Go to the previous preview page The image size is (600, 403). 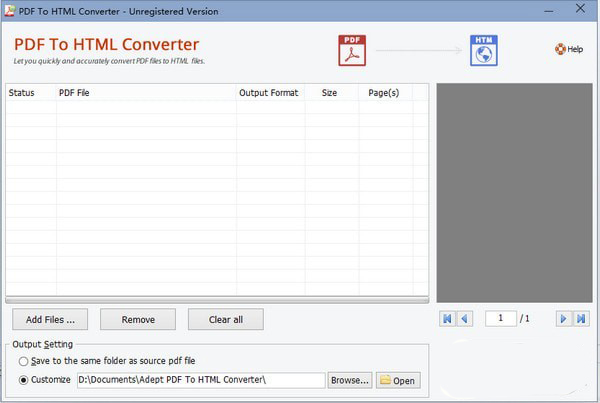tap(465, 319)
